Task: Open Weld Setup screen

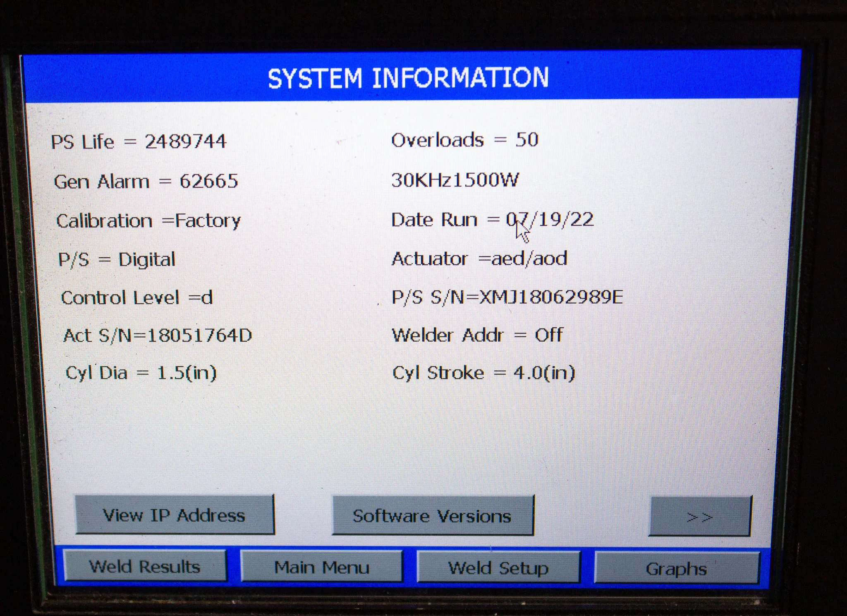Action: pos(498,568)
